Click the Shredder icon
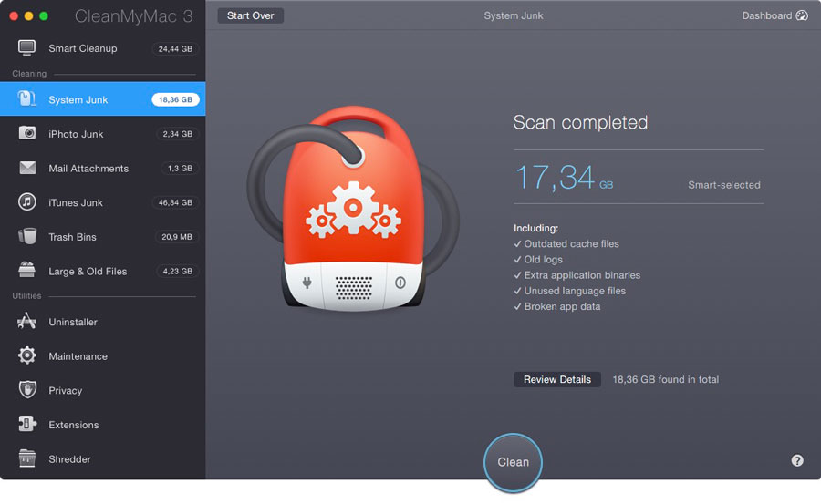This screenshot has width=821, height=504. pyautogui.click(x=26, y=458)
